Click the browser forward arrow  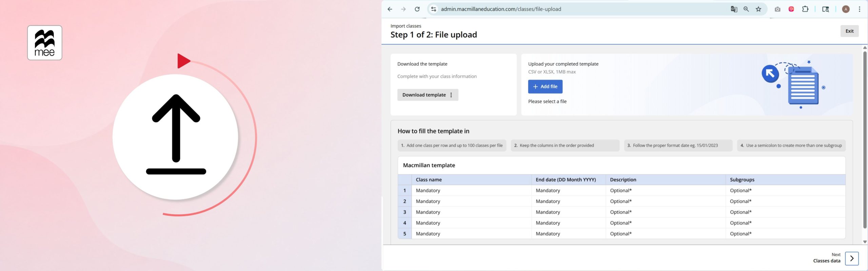(403, 9)
